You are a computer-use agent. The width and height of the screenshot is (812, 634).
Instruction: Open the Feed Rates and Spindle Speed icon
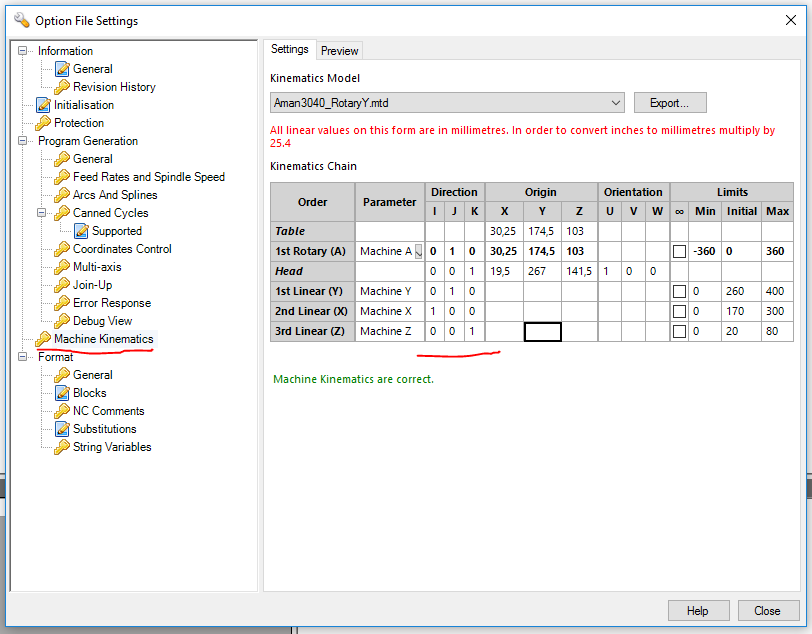coord(62,177)
